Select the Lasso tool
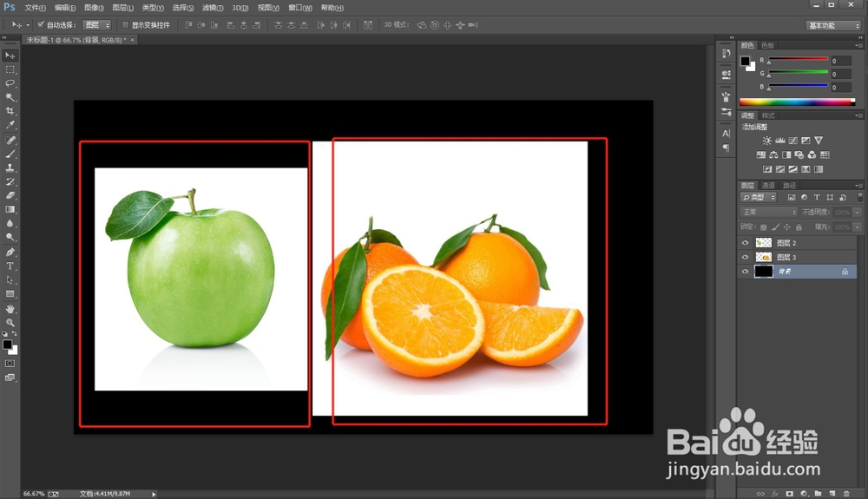 tap(10, 83)
